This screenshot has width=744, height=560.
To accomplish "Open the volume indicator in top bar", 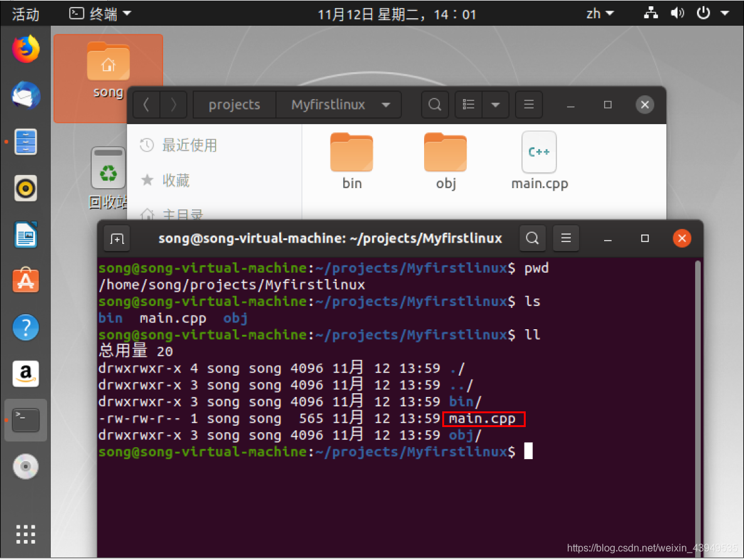I will [x=677, y=13].
